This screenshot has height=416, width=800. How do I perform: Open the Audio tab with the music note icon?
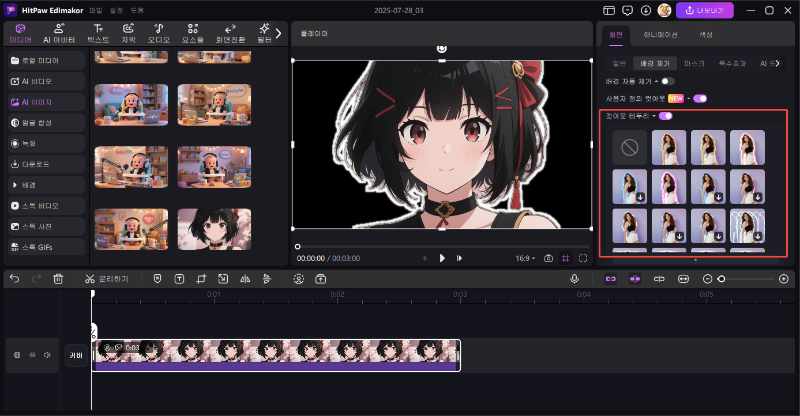(159, 33)
